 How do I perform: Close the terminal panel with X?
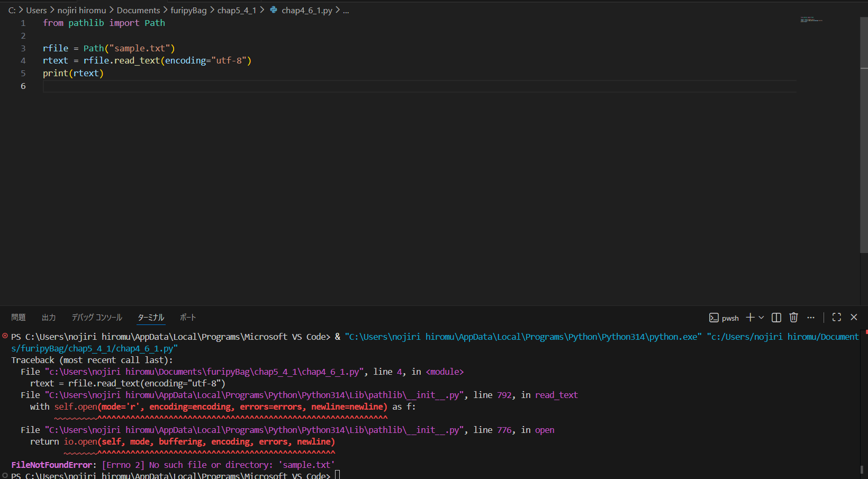click(854, 317)
